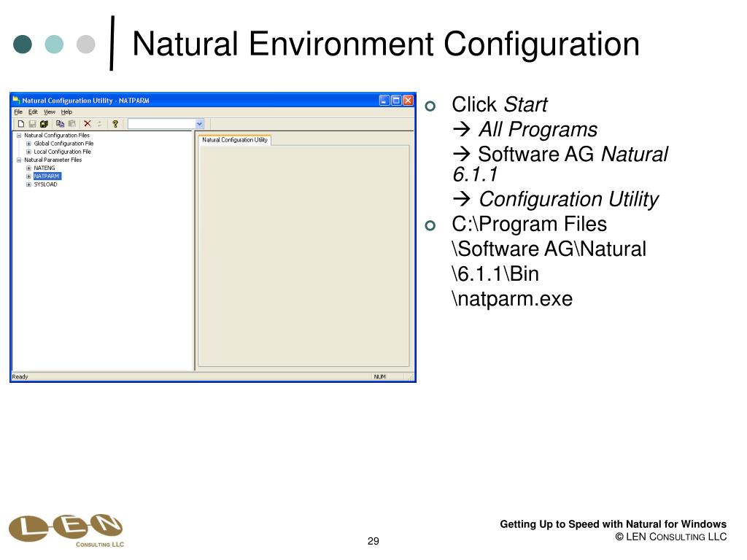Click the Paste clipboard toolbar icon
This screenshot has height=560, width=747.
[72, 124]
